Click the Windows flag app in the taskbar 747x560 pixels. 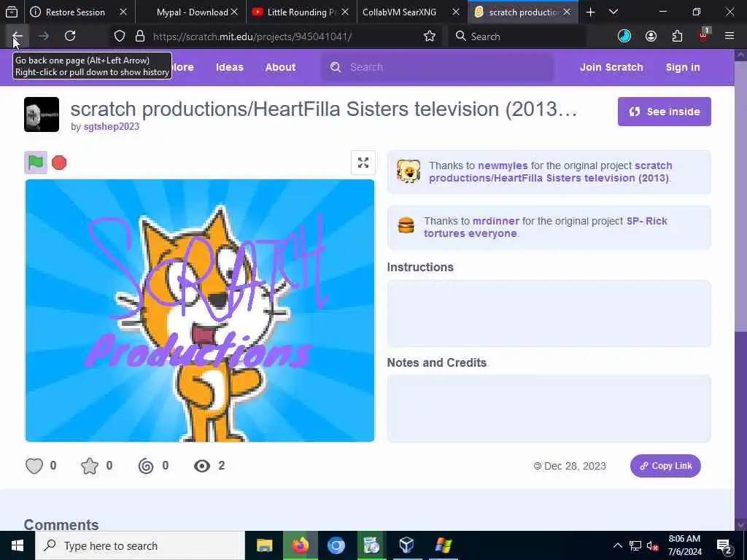(x=443, y=545)
